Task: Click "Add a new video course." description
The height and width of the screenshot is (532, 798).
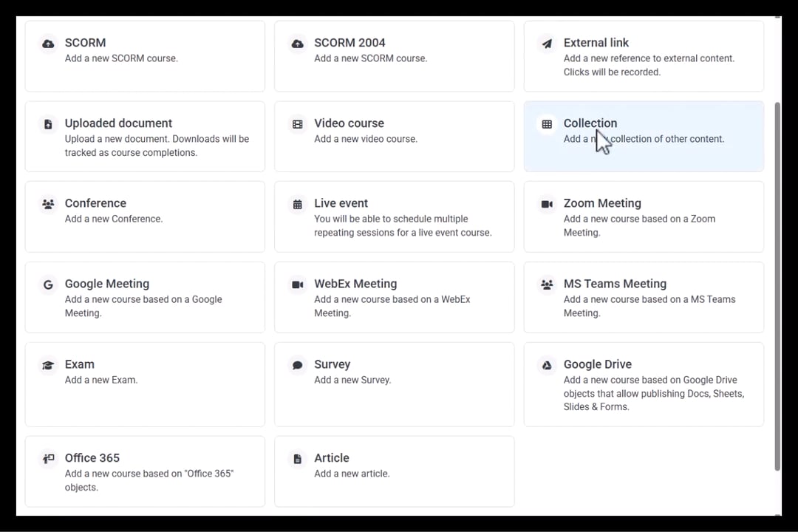Action: tap(366, 139)
